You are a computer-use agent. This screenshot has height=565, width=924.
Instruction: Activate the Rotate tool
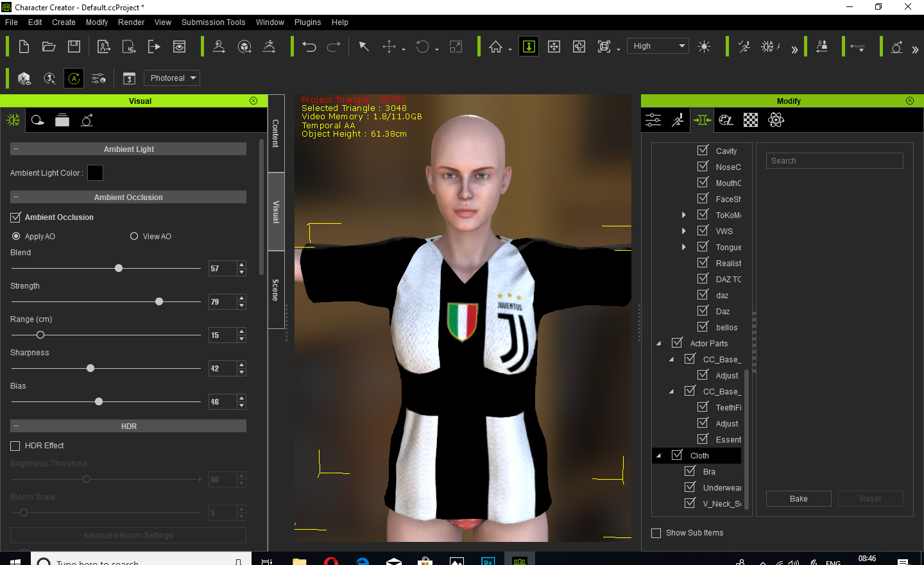[423, 46]
